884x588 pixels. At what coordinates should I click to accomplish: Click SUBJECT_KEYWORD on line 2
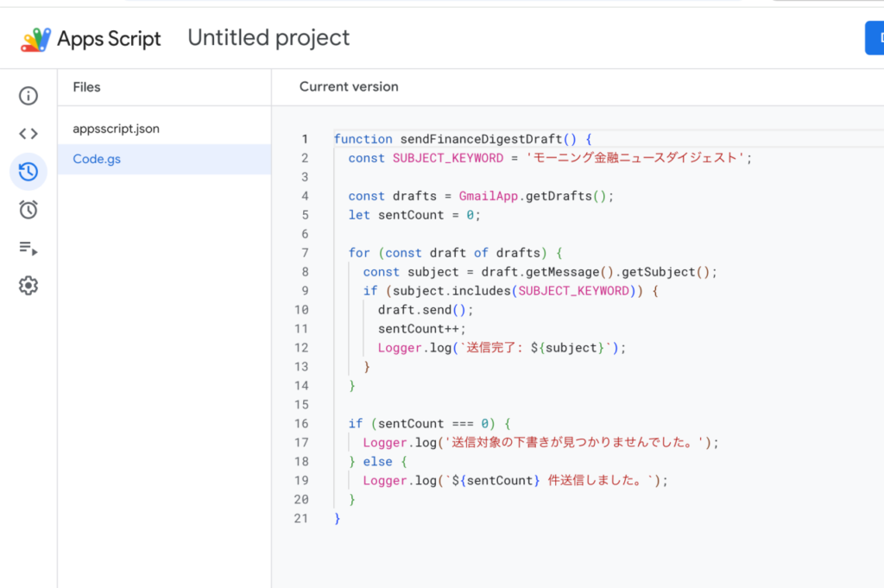pyautogui.click(x=447, y=158)
